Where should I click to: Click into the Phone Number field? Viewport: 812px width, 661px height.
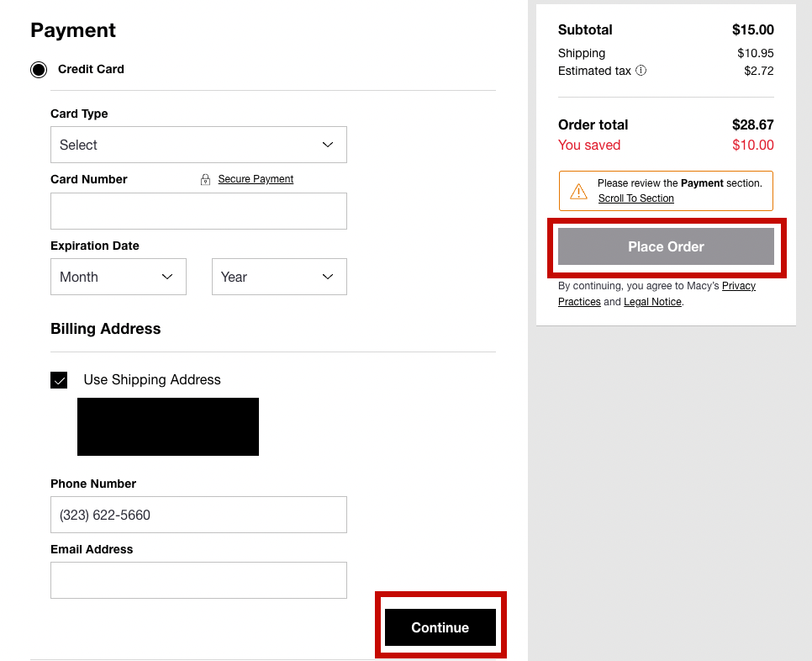click(198, 515)
